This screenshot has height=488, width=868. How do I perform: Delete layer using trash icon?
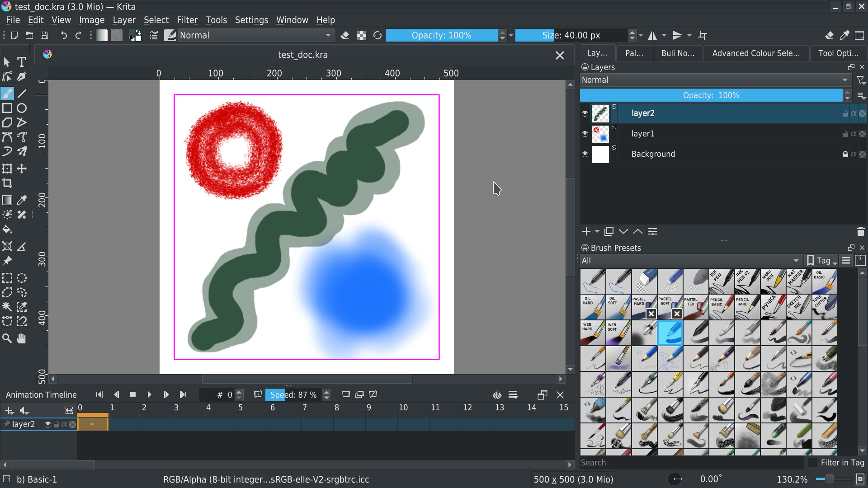(860, 232)
